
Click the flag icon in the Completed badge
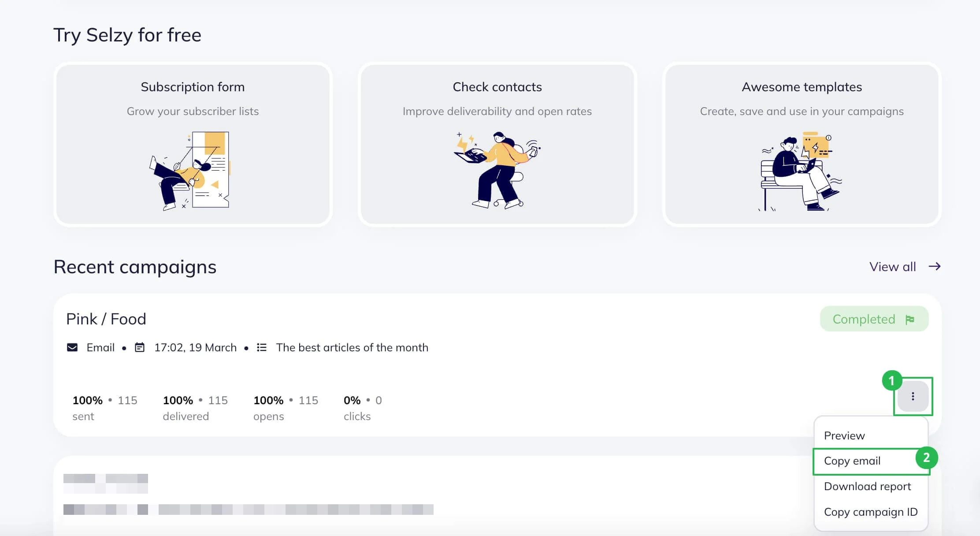tap(910, 319)
